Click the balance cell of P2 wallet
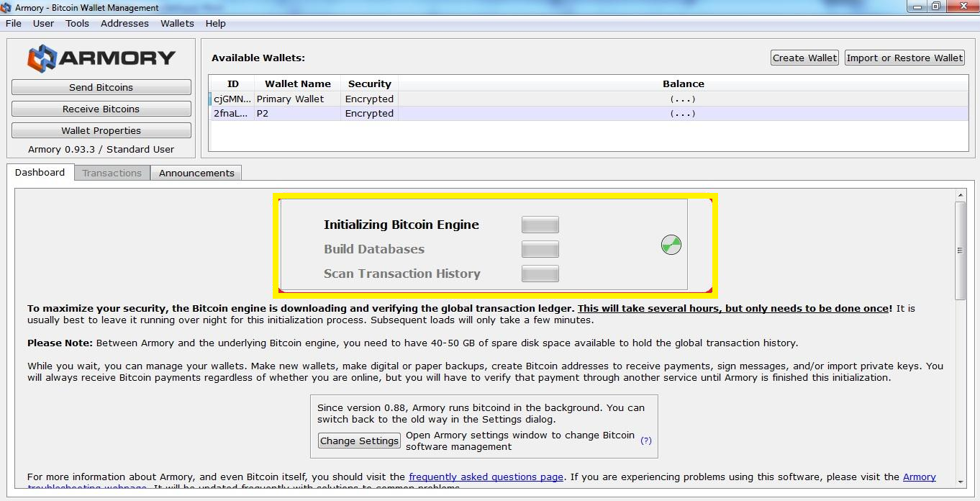Screen dimensions: 980x501 click(683, 113)
